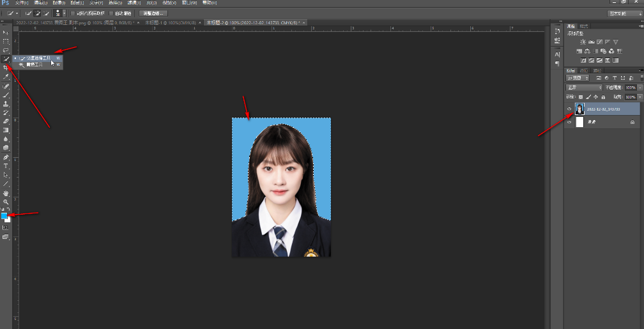Pick the Eyedropper tool

[6, 77]
